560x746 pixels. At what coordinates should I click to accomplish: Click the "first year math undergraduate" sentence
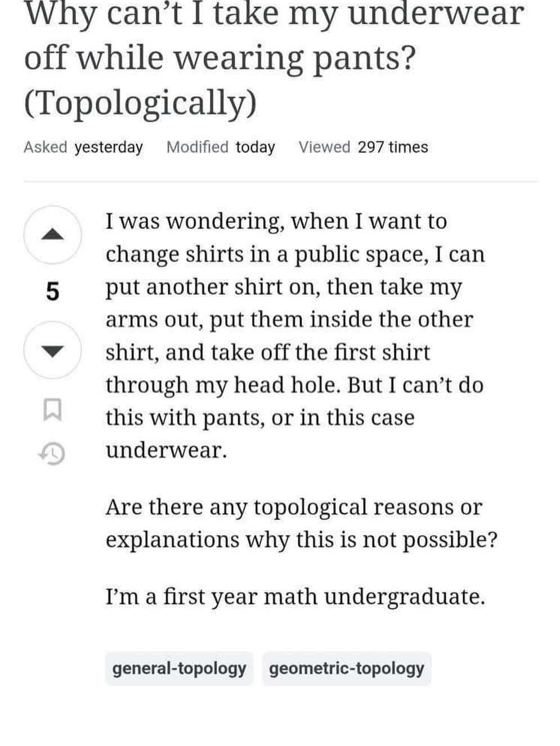pyautogui.click(x=295, y=596)
